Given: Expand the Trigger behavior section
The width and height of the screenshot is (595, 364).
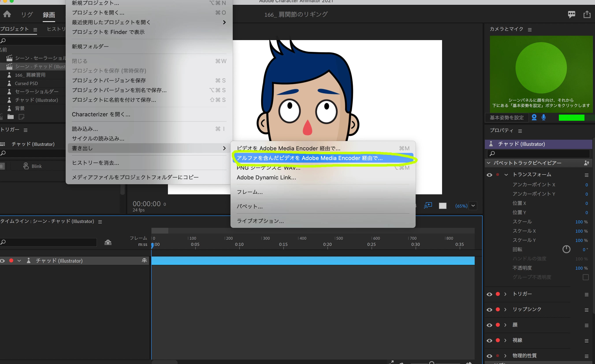Looking at the screenshot, I should point(505,294).
